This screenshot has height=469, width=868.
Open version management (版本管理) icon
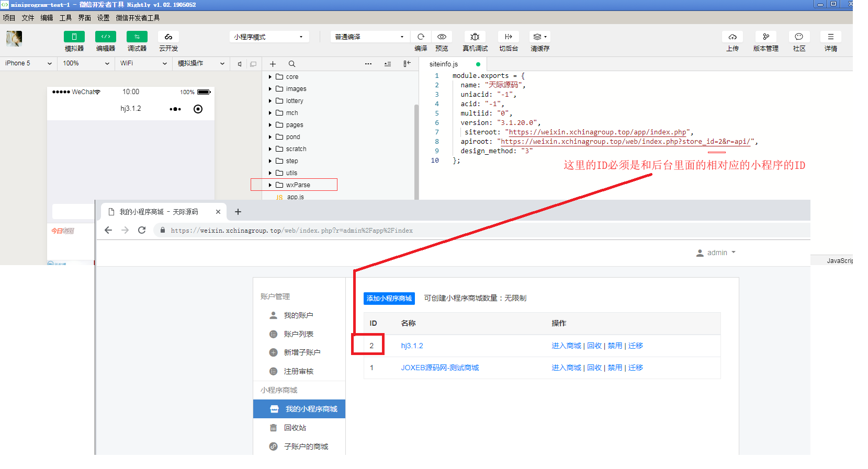(x=766, y=37)
